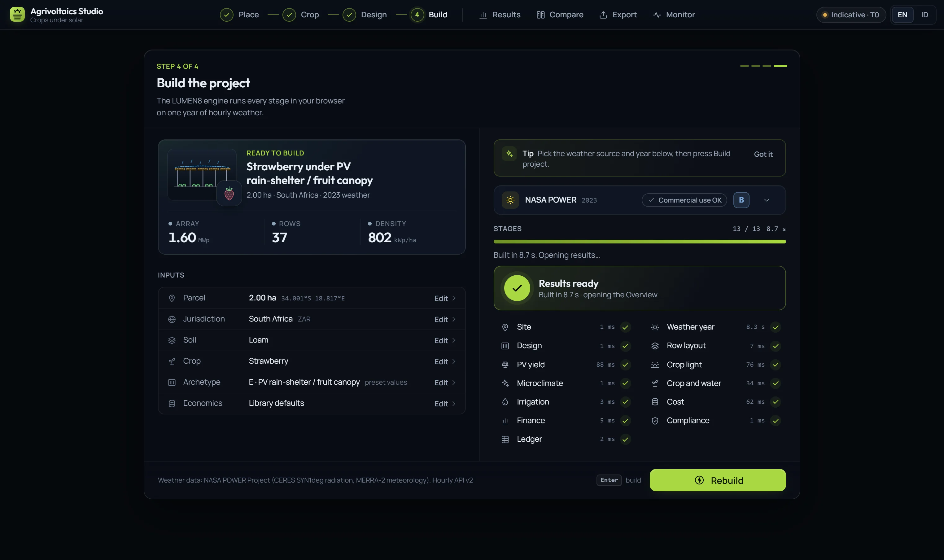Image resolution: width=944 pixels, height=560 pixels.
Task: Click the Compliance shield stage icon
Action: pyautogui.click(x=655, y=420)
